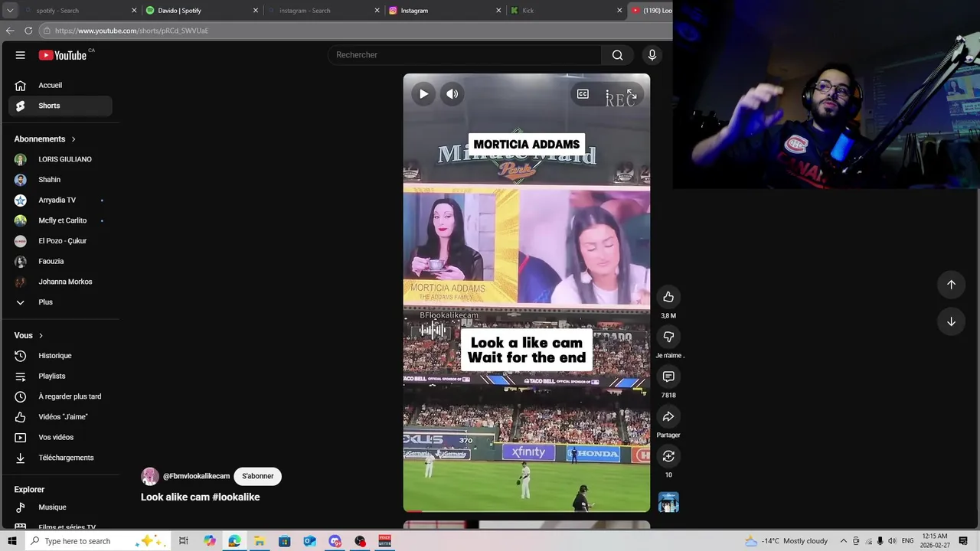Open the @Fbmvlookalikecam channel link

[196, 476]
